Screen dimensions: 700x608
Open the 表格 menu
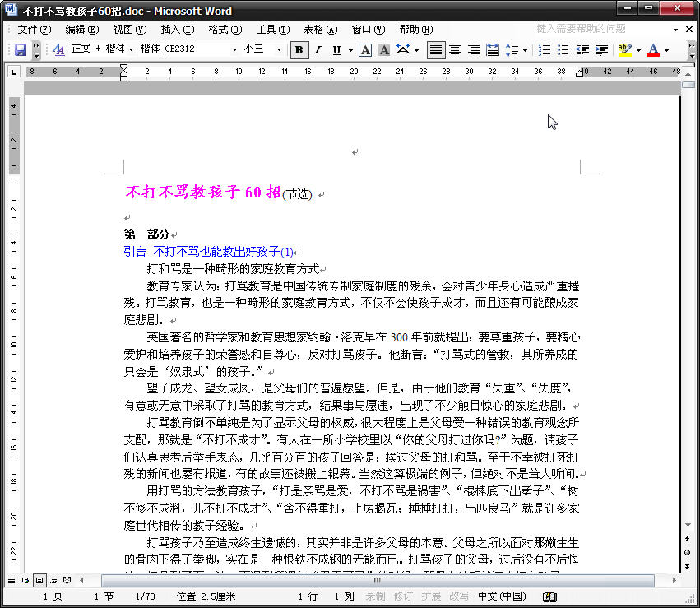click(x=321, y=30)
